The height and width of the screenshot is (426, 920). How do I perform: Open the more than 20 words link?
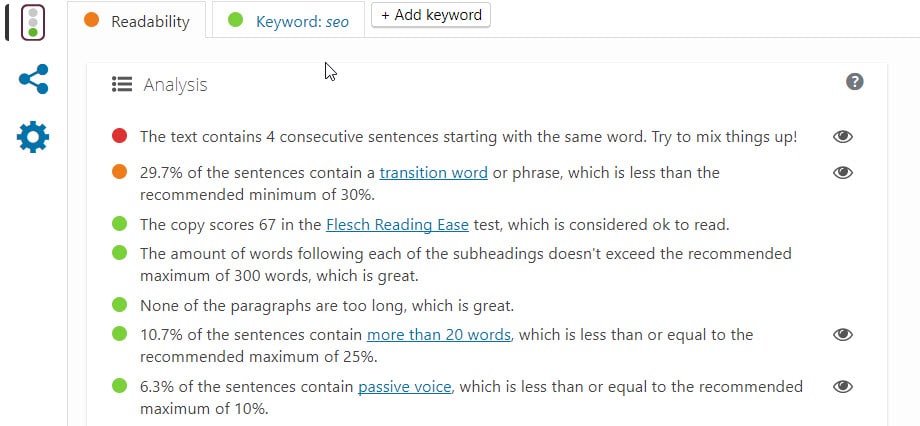coord(439,335)
